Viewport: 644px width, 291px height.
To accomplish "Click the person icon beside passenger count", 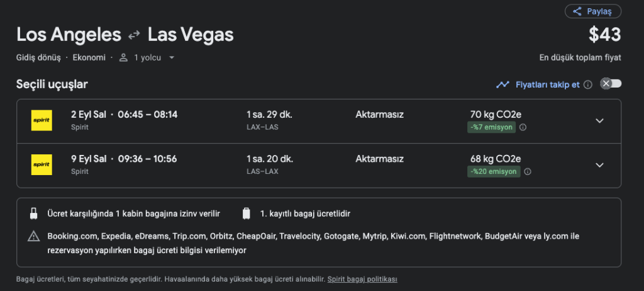I will coord(123,57).
